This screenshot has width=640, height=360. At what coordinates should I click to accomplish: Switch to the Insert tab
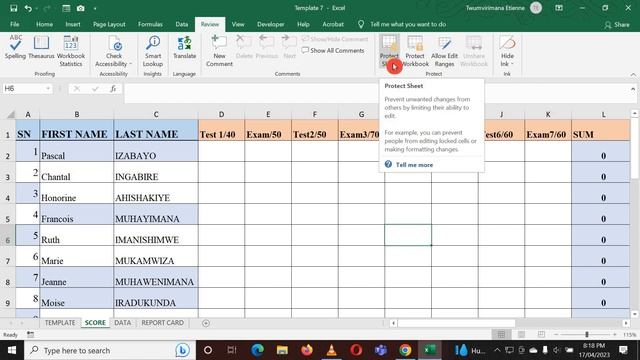pyautogui.click(x=73, y=24)
